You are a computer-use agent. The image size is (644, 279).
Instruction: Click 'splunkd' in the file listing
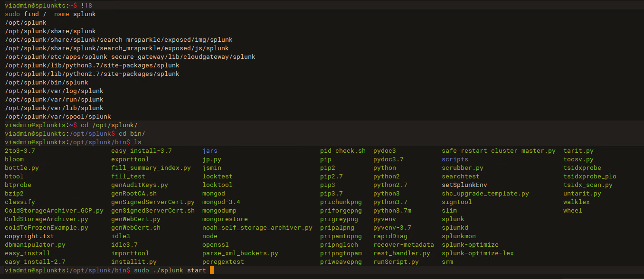point(455,228)
